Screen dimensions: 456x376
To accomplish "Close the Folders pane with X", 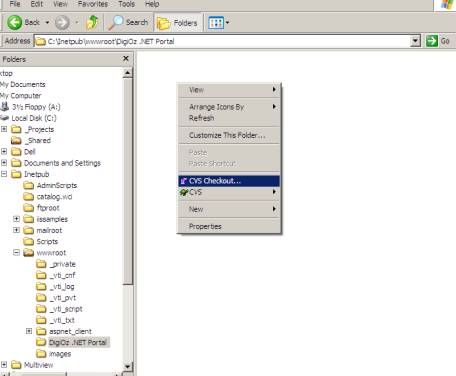I will tap(126, 59).
